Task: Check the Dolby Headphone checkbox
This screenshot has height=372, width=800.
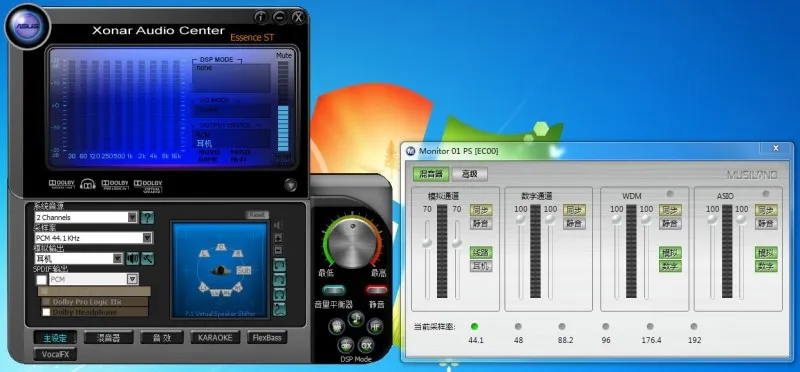Action: click(46, 312)
